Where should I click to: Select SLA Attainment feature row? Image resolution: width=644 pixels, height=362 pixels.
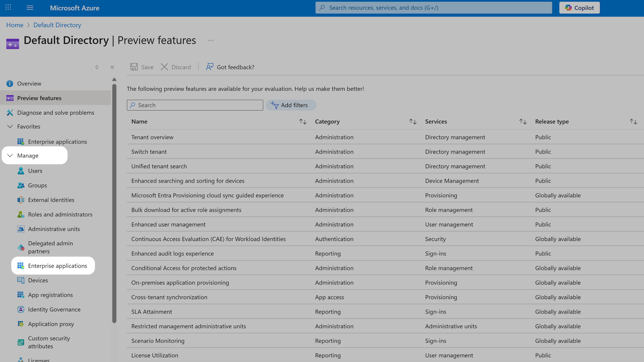(x=385, y=312)
